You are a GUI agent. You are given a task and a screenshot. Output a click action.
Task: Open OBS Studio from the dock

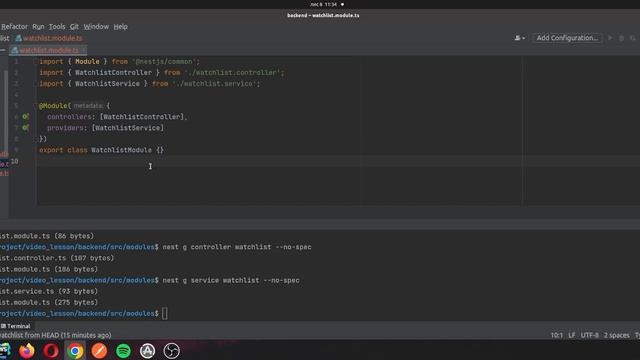tap(171, 351)
